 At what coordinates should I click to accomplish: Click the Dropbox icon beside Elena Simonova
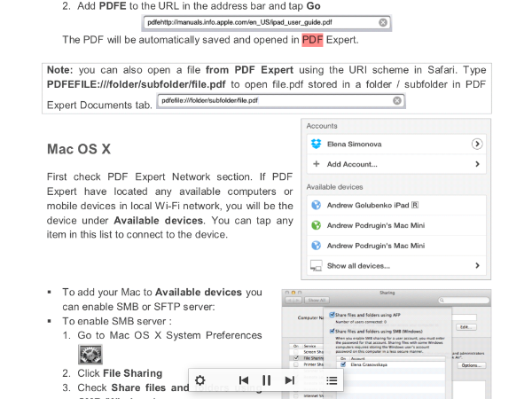[x=316, y=144]
